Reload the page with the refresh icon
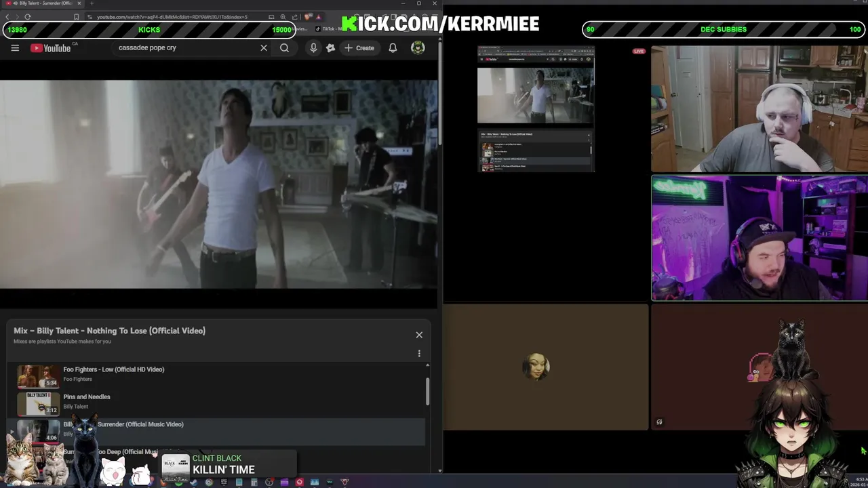The height and width of the screenshot is (488, 868). pos(28,17)
